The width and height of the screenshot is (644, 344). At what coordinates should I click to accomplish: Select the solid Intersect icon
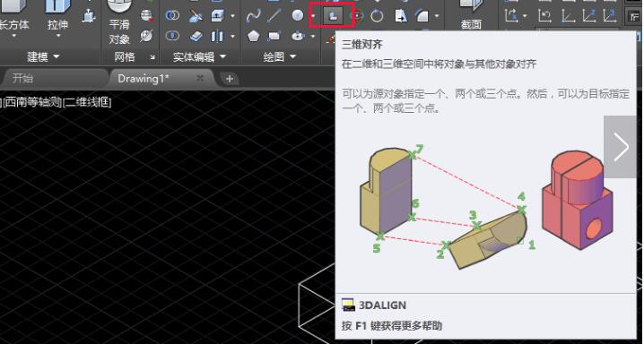[172, 36]
